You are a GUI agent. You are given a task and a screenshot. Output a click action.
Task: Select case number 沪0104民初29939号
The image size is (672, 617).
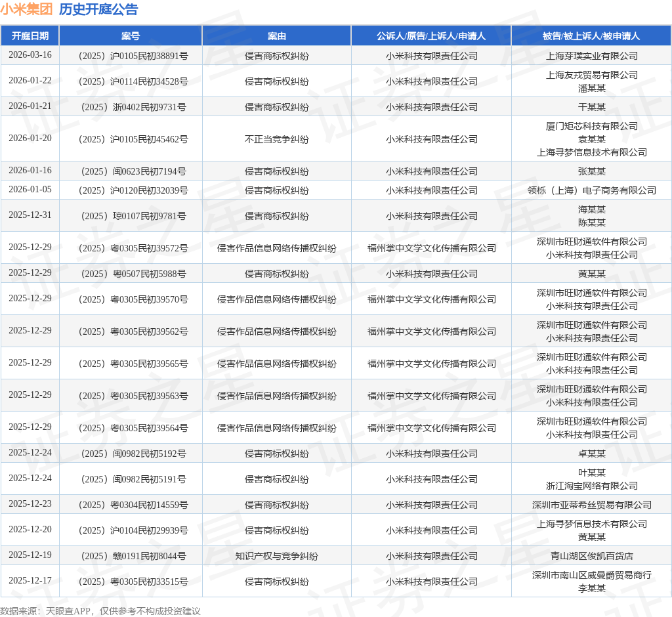133,530
